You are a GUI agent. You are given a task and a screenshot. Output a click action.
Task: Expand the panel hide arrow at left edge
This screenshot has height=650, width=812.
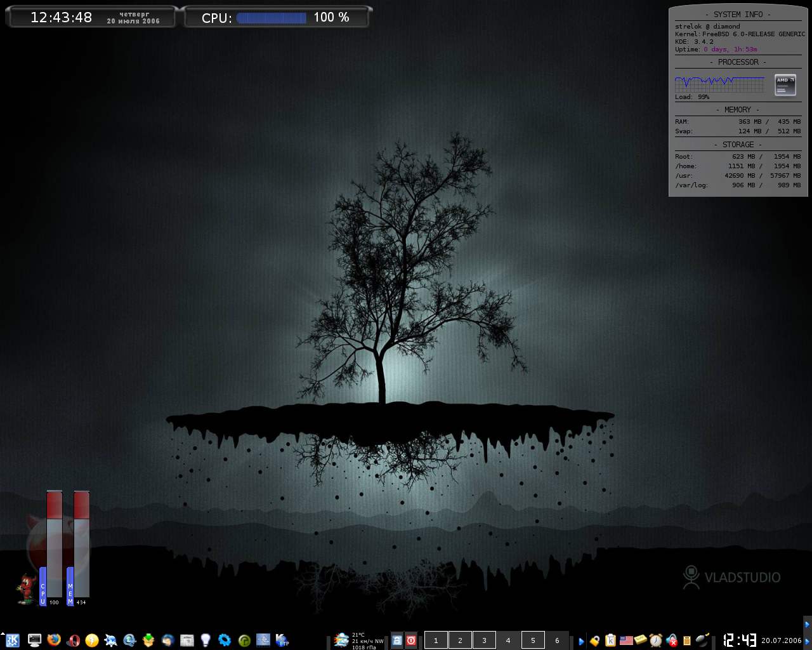[x=3, y=633]
